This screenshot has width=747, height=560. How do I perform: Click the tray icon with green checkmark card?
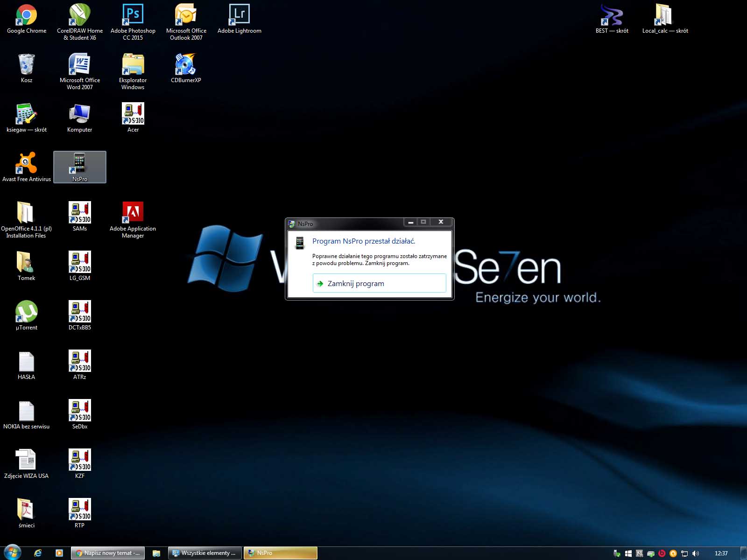pyautogui.click(x=651, y=553)
